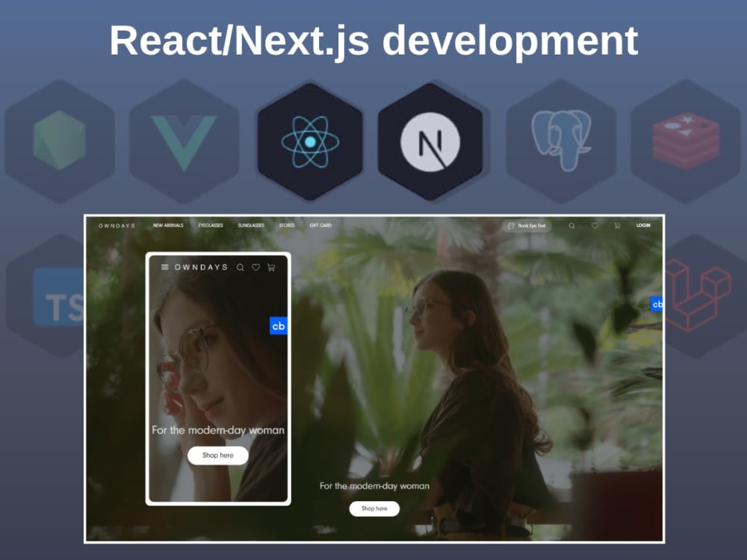Click the mobile preview search icon
The image size is (747, 560).
pyautogui.click(x=240, y=267)
